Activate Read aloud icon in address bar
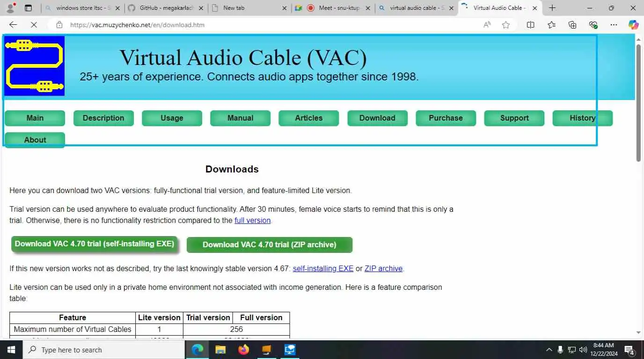644x359 pixels. pos(487,25)
